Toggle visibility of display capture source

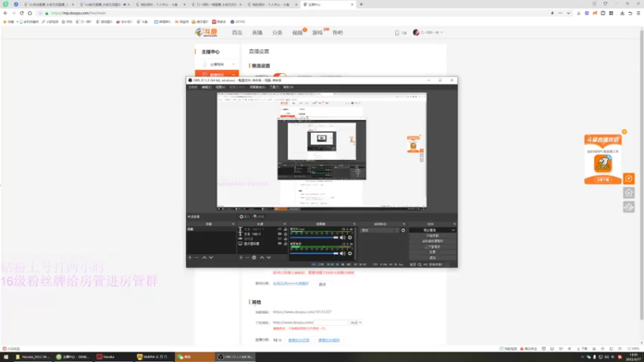279,244
